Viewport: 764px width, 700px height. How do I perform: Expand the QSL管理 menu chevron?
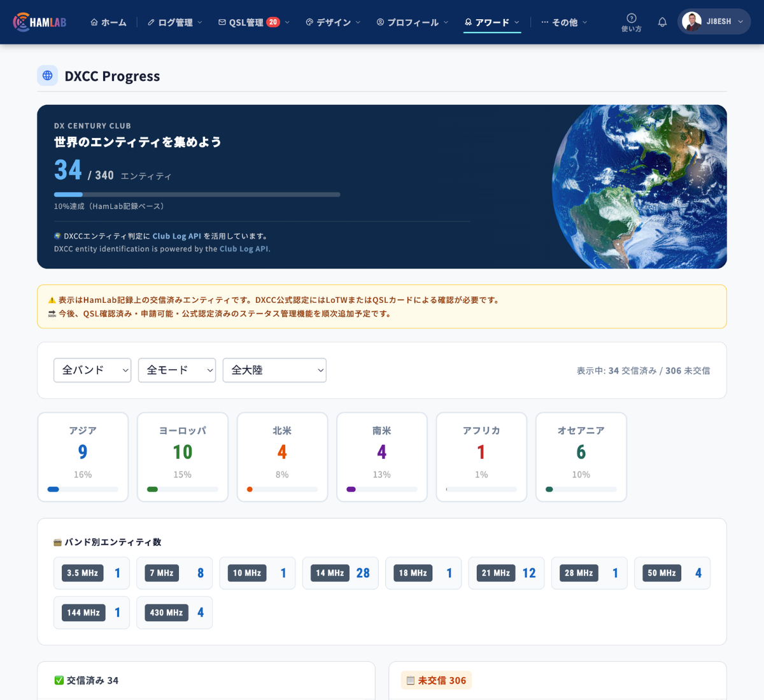(287, 22)
